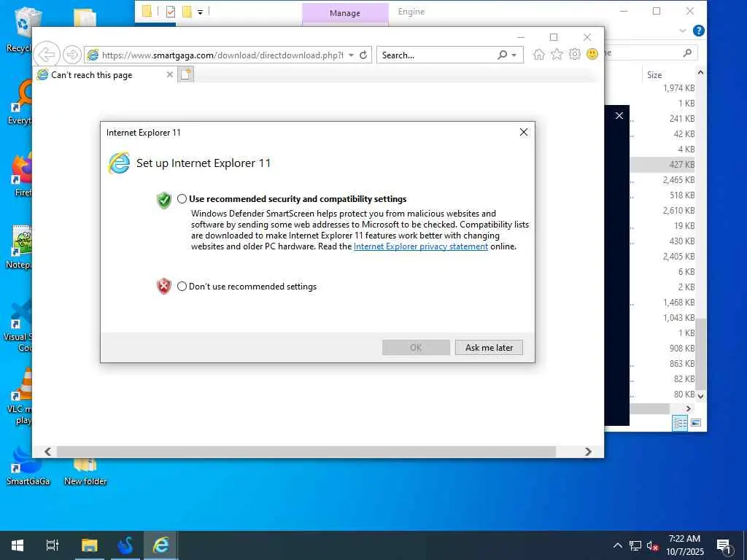
Task: Open Quick Access toolbar customize dropdown
Action: pos(200,12)
